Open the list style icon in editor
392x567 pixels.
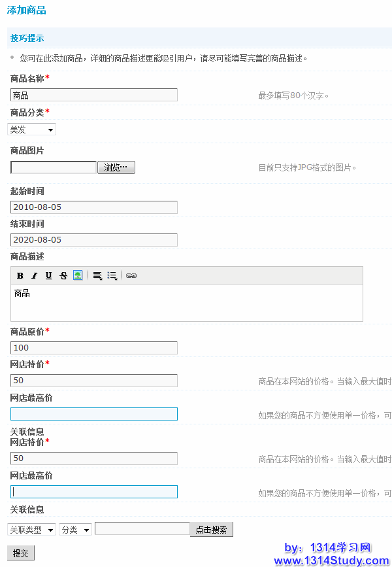(x=112, y=275)
